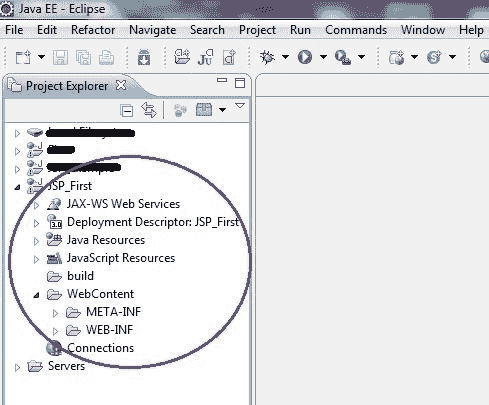
Task: Click the new servlet S icon
Action: pyautogui.click(x=434, y=57)
